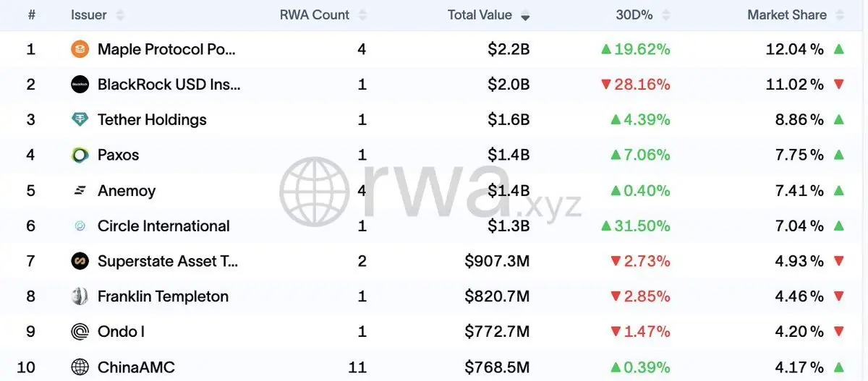
Task: Click the red down arrow beside 11.02%
Action: pos(838,85)
